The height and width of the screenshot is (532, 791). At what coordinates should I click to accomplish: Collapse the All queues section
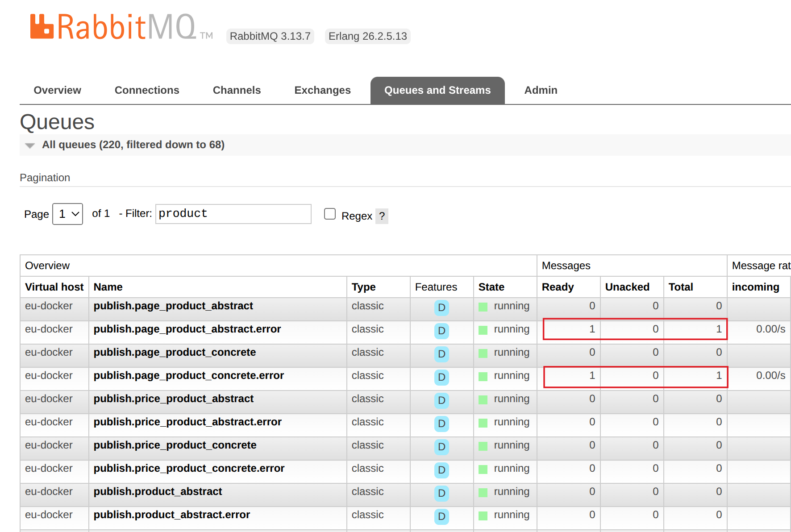(x=30, y=145)
